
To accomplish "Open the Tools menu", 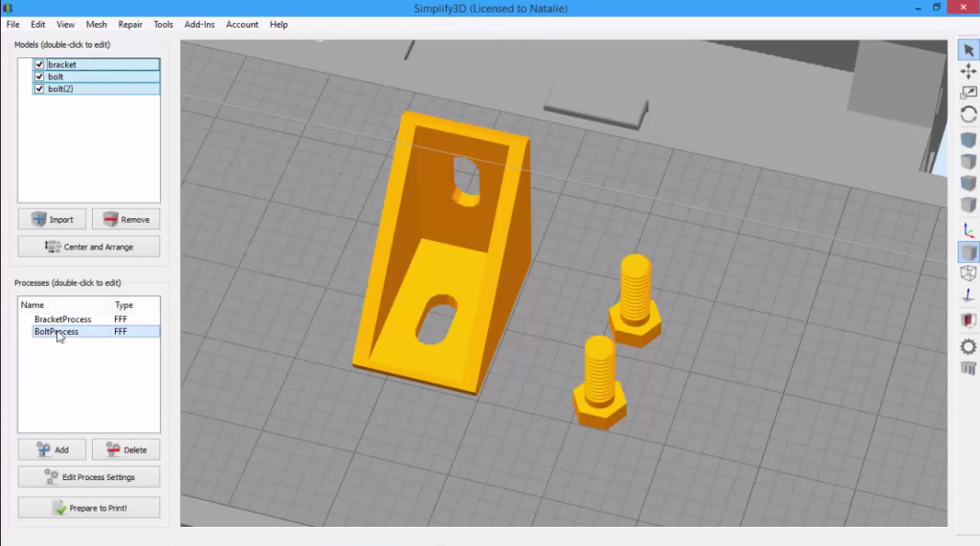I will [163, 24].
